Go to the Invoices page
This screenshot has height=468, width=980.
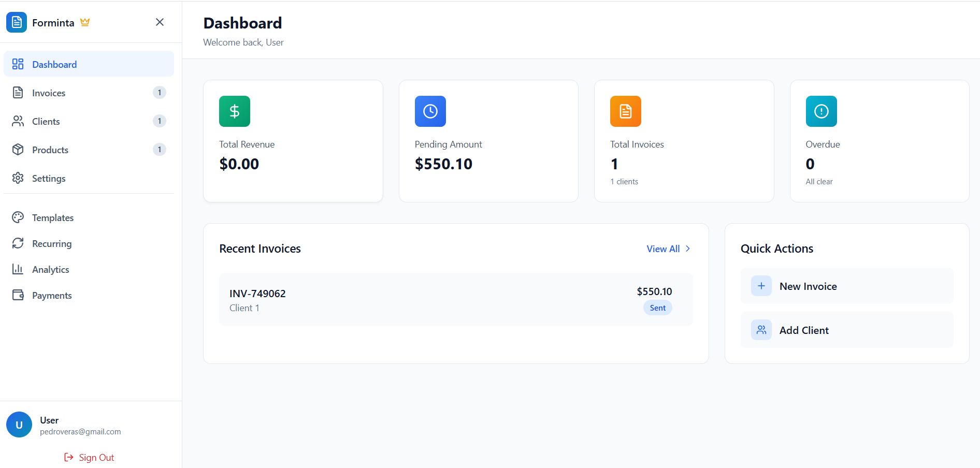pos(89,93)
